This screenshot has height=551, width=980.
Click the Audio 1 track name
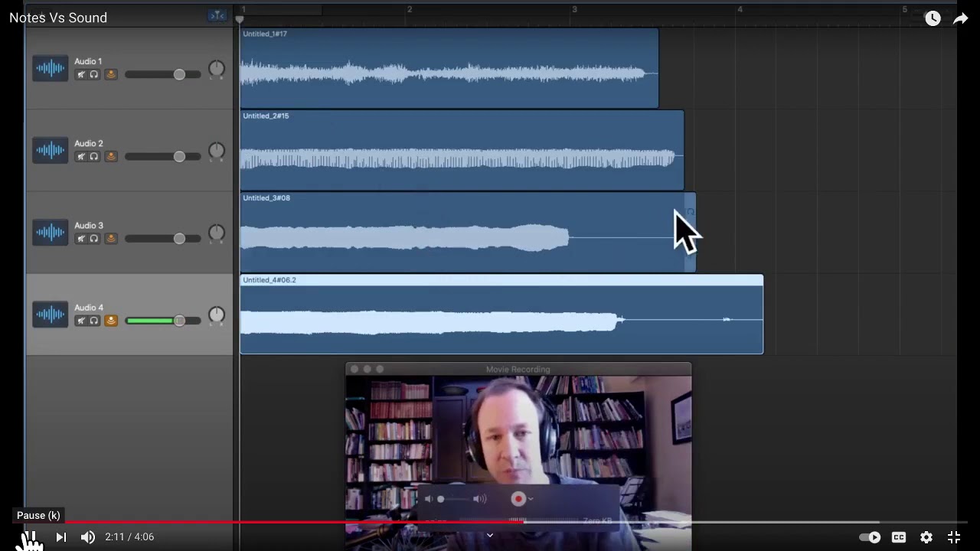pos(88,61)
